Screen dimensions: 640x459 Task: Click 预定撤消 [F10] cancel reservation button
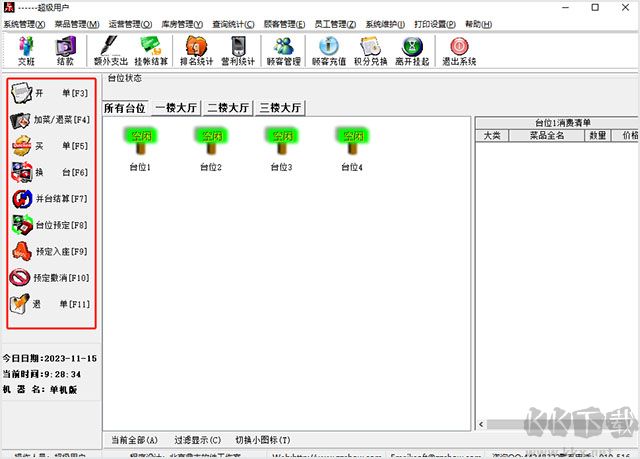[50, 278]
